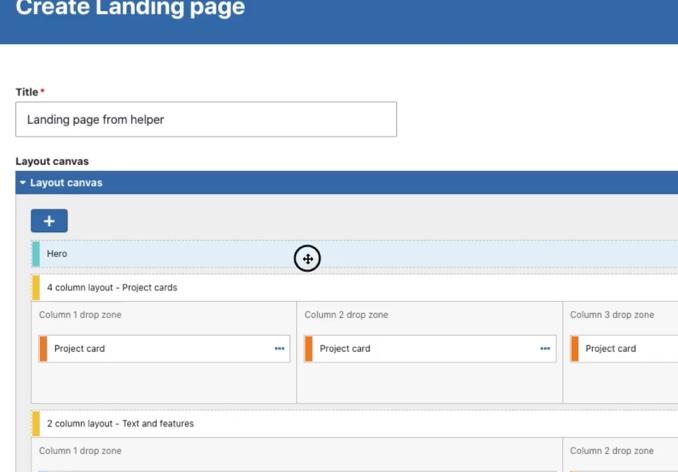Open ellipsis menu on Column 1 Project card

(x=279, y=349)
